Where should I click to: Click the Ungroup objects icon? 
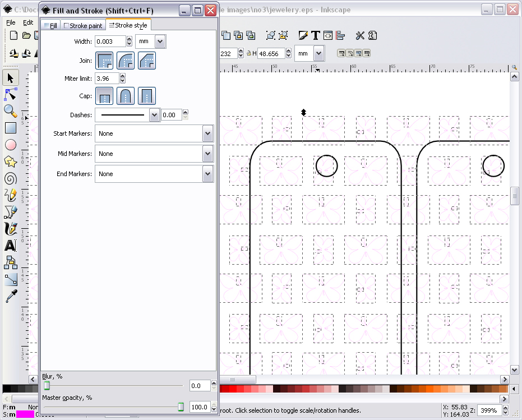click(x=283, y=35)
